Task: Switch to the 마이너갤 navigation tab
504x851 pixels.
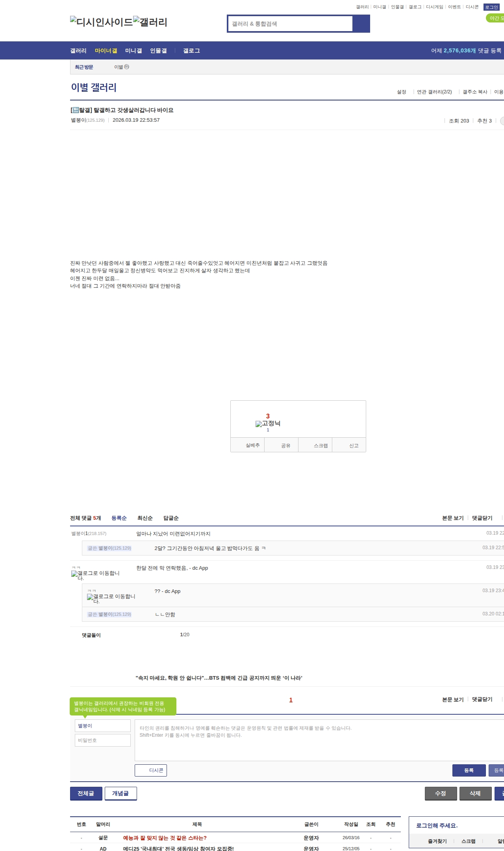Action: (106, 51)
